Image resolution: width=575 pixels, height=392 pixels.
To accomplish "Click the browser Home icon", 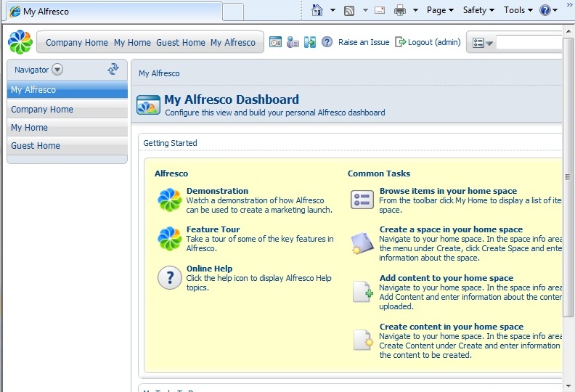I will pos(317,10).
